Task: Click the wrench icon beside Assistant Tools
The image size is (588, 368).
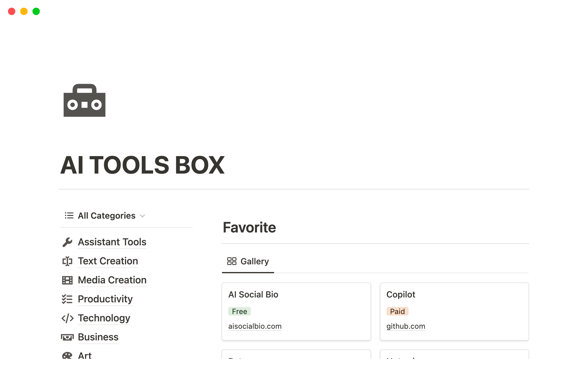Action: coord(67,242)
